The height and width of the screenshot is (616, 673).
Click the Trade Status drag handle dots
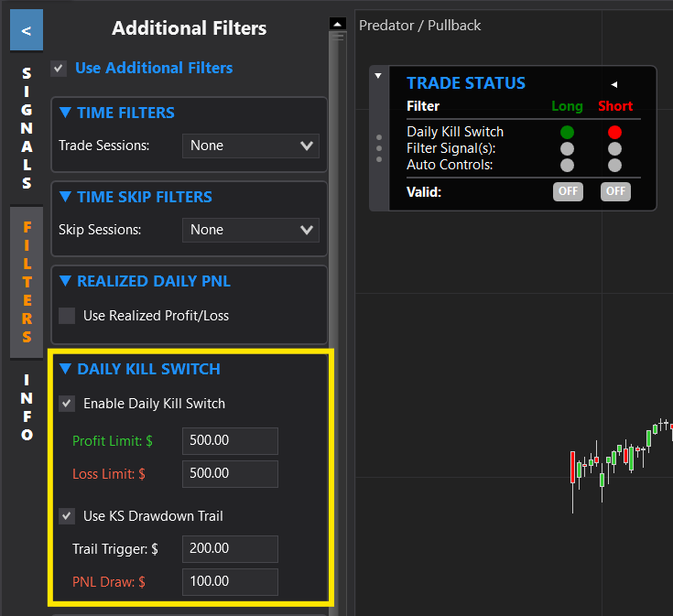pyautogui.click(x=379, y=148)
